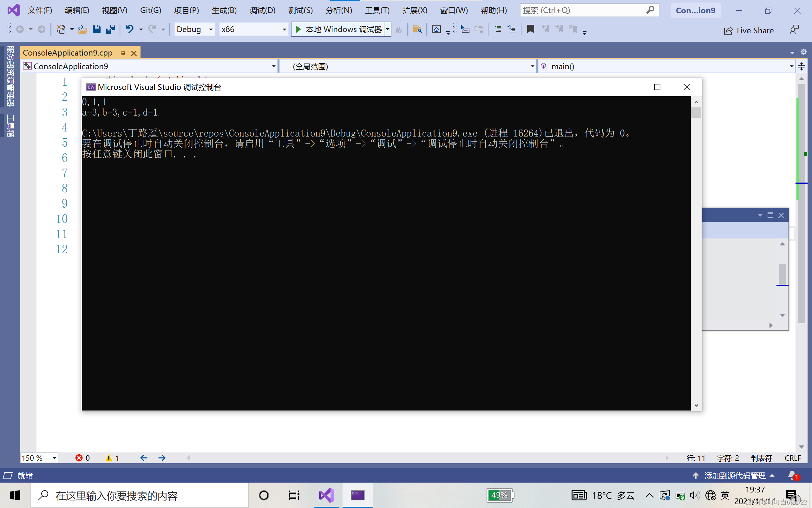Click the Navigate Forward icon
The image size is (812, 508).
point(41,30)
